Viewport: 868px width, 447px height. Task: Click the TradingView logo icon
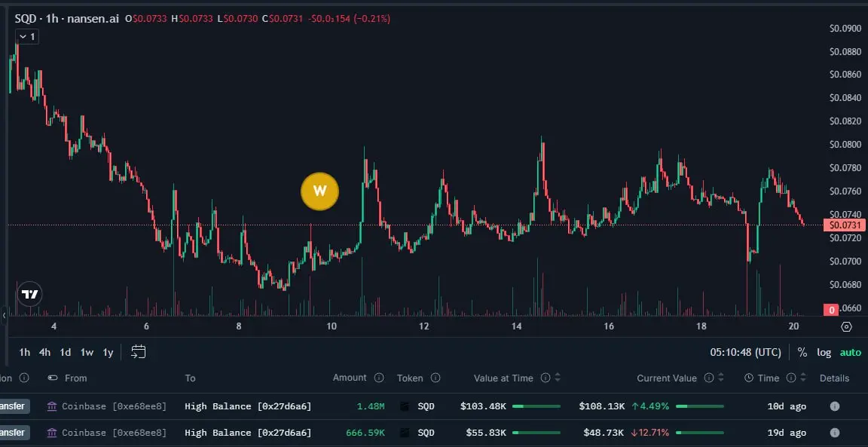point(30,294)
